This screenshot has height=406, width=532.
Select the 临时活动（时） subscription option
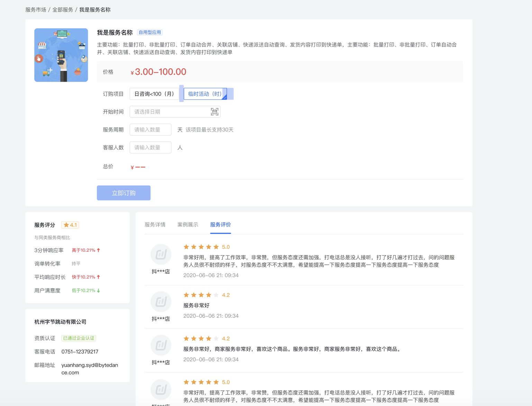coord(205,94)
